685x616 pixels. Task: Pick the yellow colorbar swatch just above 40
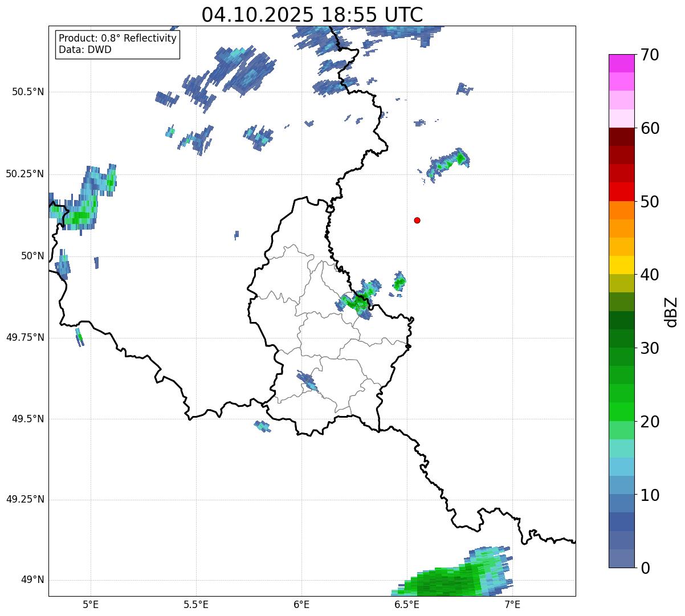coord(621,265)
